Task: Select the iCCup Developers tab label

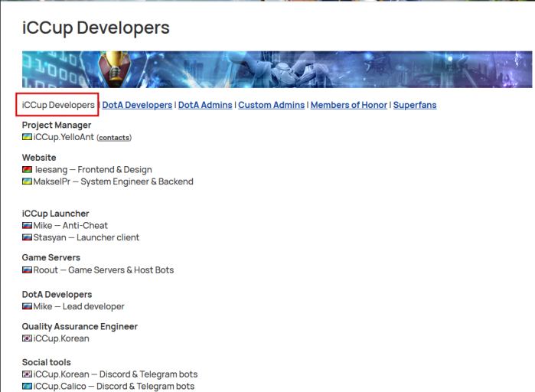Action: click(58, 105)
